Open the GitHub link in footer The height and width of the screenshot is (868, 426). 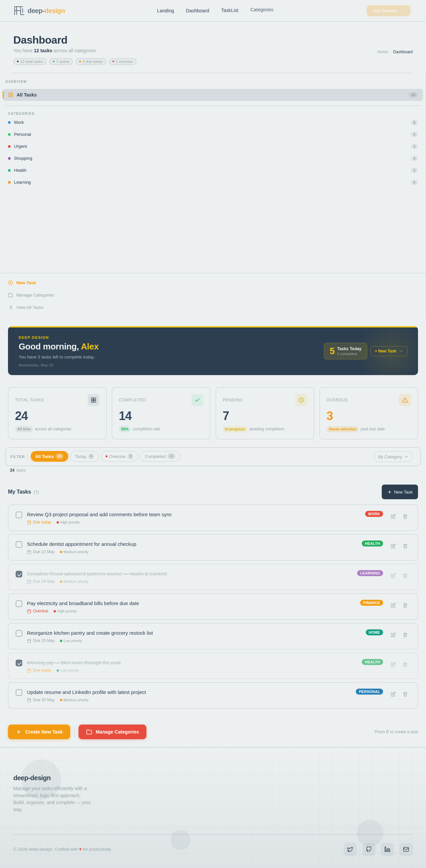pyautogui.click(x=369, y=849)
